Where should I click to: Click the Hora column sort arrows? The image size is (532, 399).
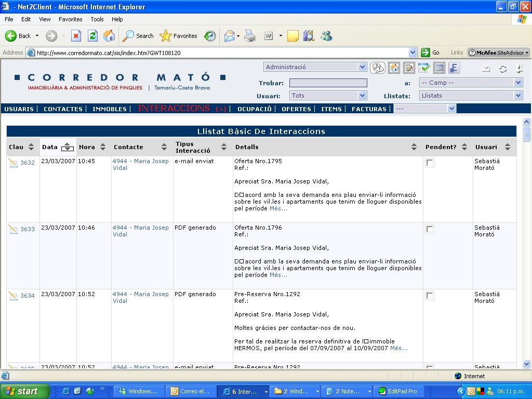pos(103,147)
